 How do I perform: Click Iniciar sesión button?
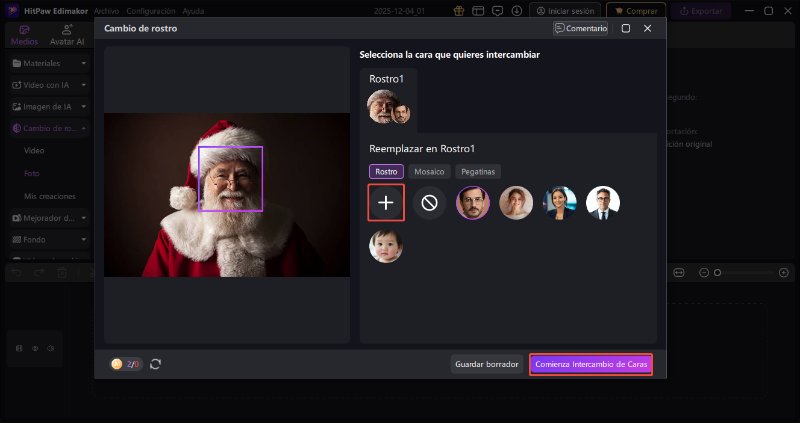[565, 11]
